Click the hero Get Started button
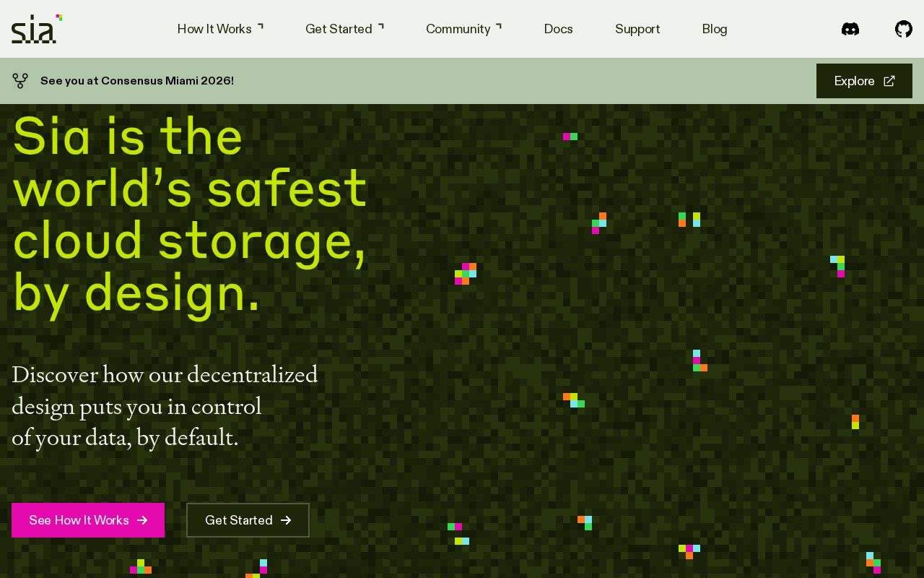This screenshot has height=578, width=924. click(x=248, y=520)
